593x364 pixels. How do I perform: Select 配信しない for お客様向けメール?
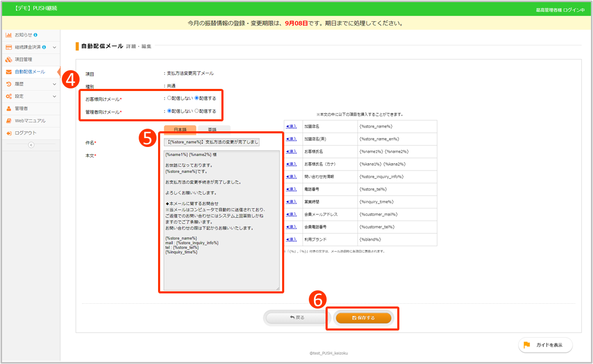pos(169,98)
